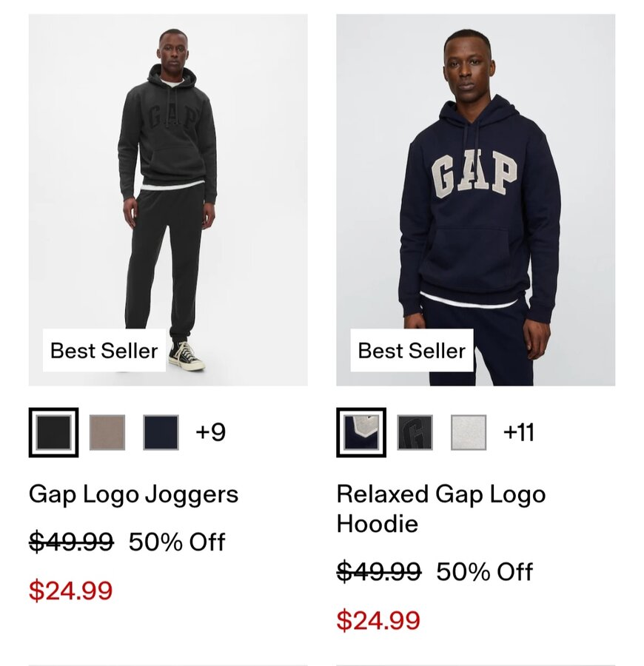Open the Relaxed Gap Logo Hoodie title
The image size is (644, 666).
click(x=441, y=508)
